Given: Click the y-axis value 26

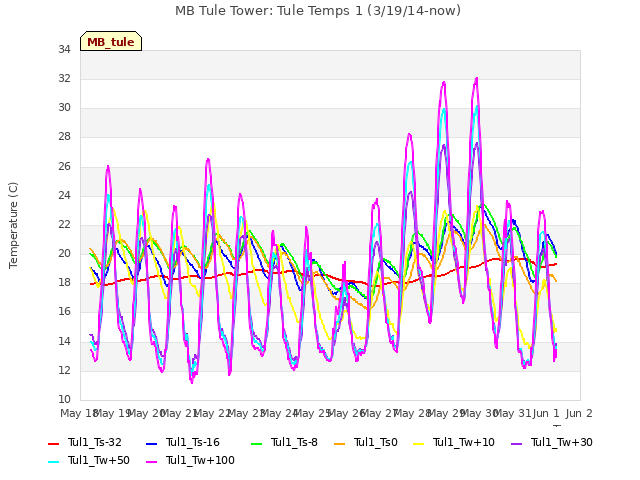Looking at the screenshot, I should (x=64, y=166).
